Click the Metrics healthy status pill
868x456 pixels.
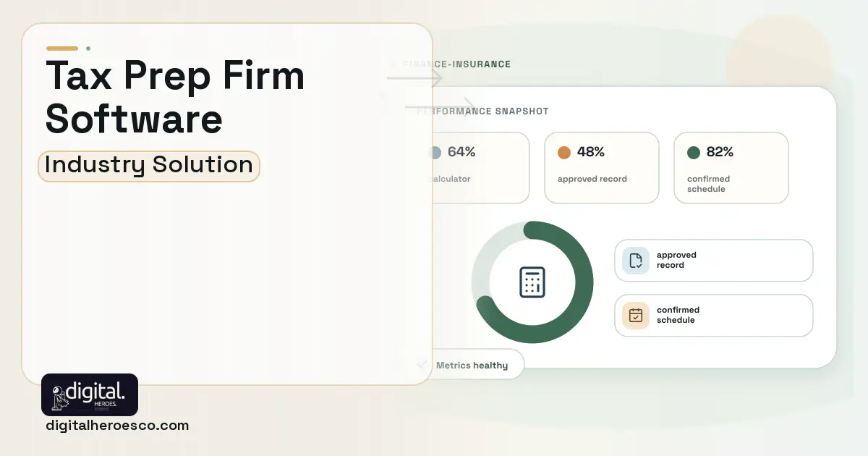click(x=466, y=365)
